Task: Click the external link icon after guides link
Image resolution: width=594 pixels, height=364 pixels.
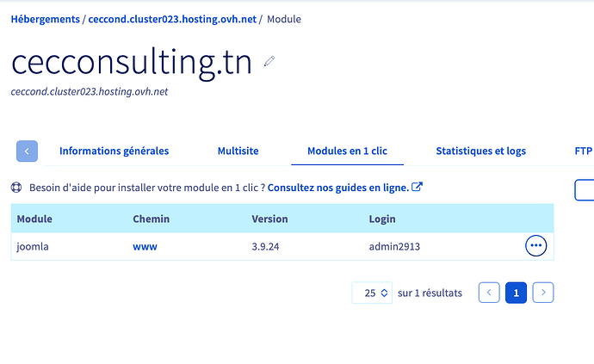Action: (x=417, y=187)
